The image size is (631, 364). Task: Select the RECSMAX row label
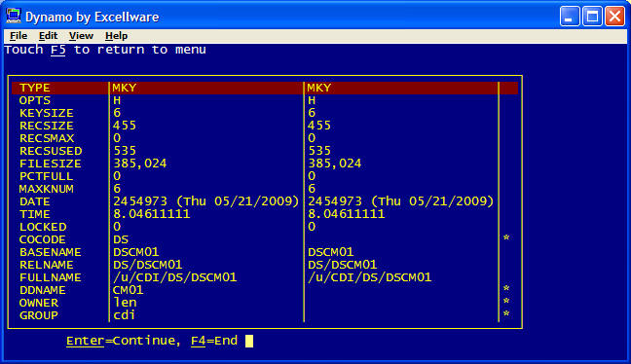coord(47,138)
